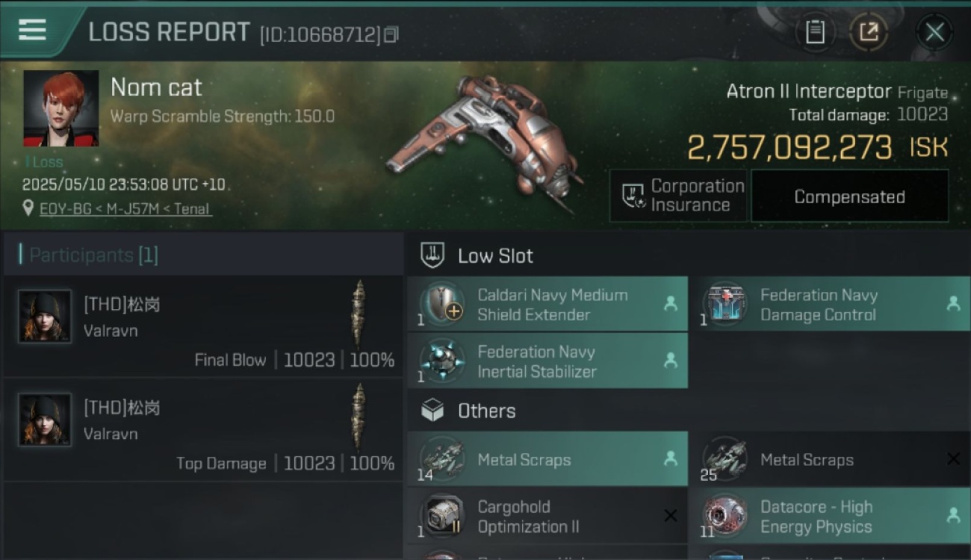
Task: Select the 14 Metal Scraps dropped item
Action: pyautogui.click(x=547, y=459)
